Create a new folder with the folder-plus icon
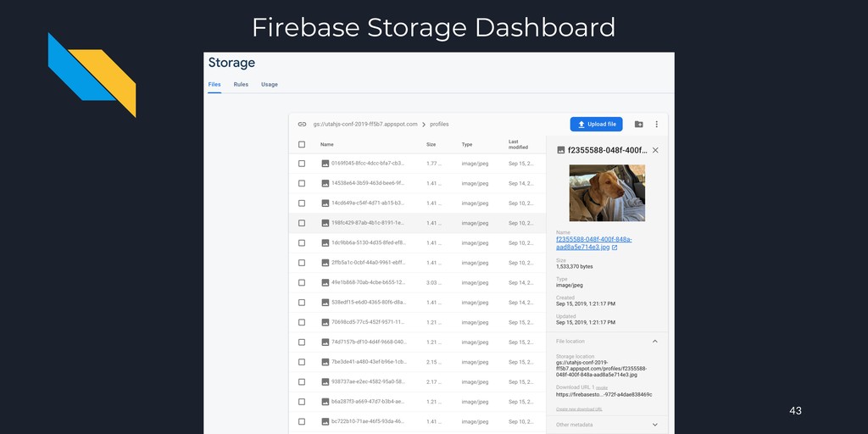Viewport: 868px width, 434px height. [x=639, y=124]
